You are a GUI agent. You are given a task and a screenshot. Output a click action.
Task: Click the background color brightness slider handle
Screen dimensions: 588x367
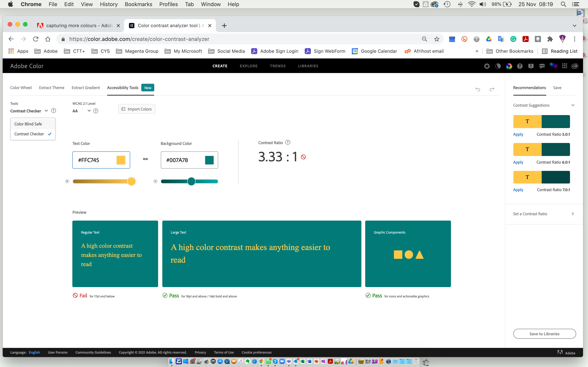(x=191, y=181)
